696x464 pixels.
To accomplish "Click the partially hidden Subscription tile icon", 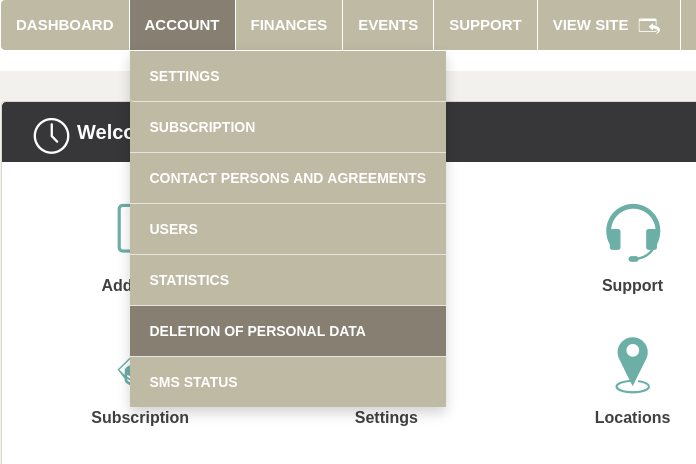I will coord(124,371).
